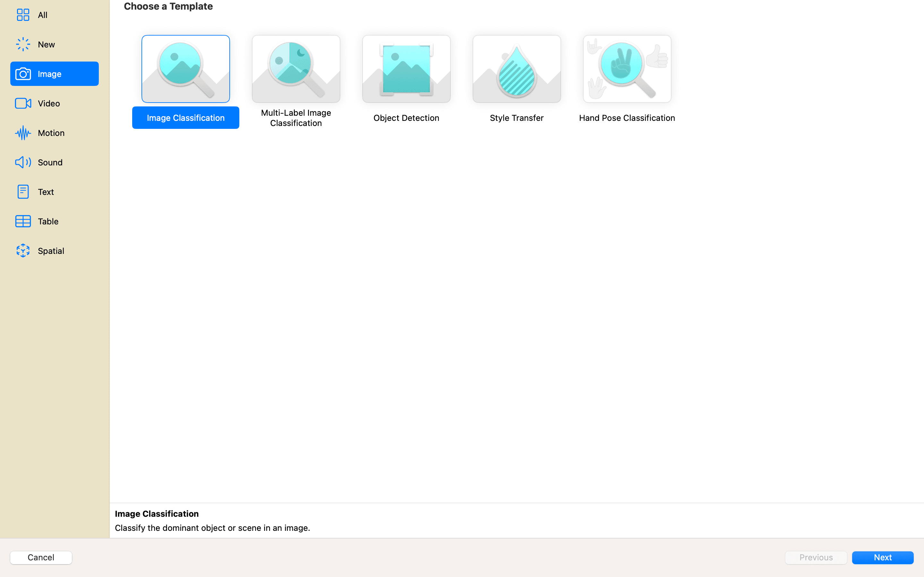Select the Multi-Label Image Classification template

click(x=296, y=69)
